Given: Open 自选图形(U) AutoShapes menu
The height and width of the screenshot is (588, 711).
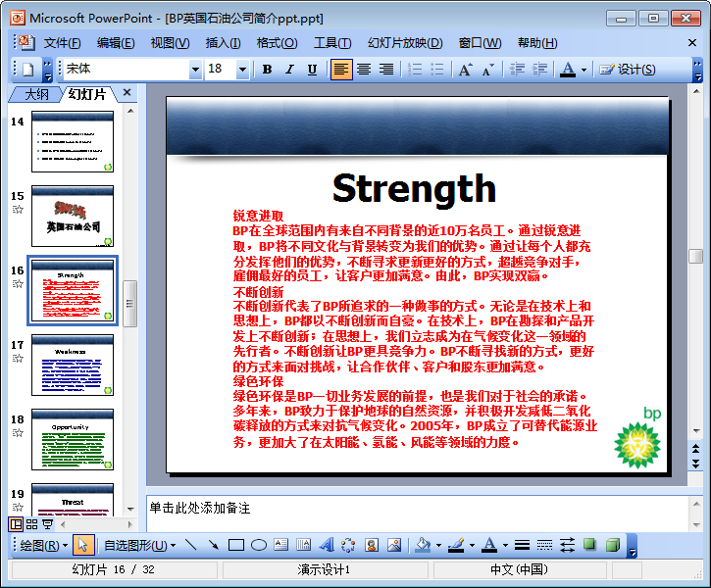Looking at the screenshot, I should coord(139,545).
